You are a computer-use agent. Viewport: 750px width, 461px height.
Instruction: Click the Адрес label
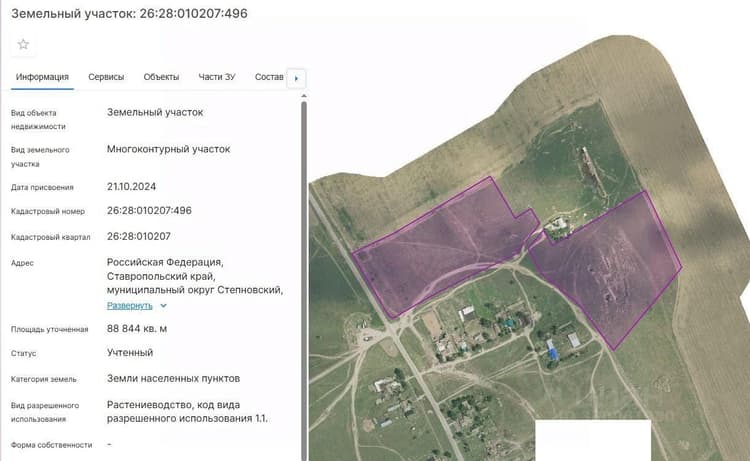click(x=22, y=263)
